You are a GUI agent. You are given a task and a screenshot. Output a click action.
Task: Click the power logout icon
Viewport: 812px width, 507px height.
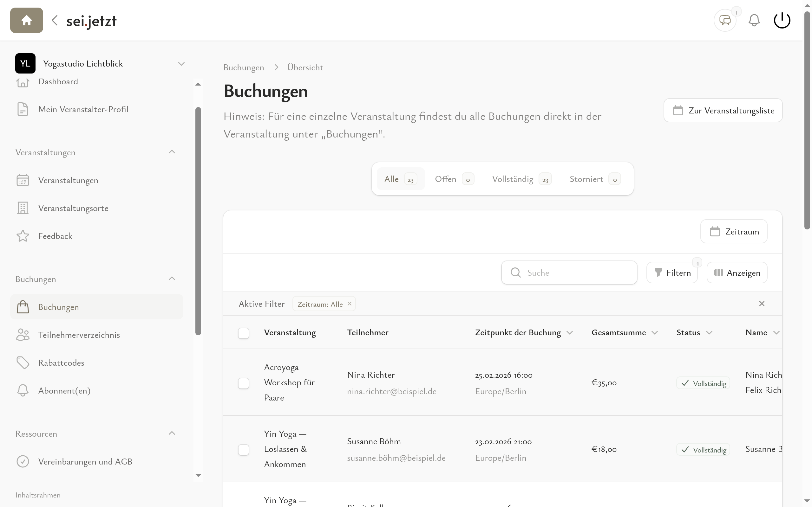pyautogui.click(x=782, y=21)
